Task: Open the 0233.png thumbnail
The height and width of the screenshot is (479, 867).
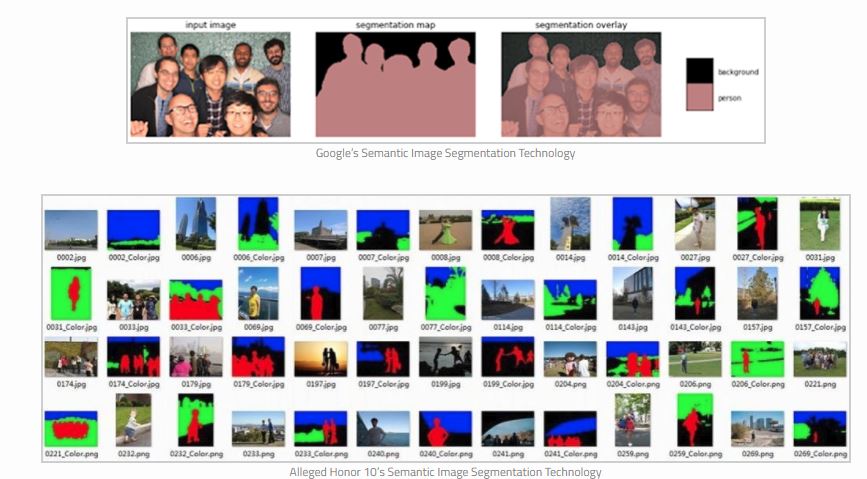Action: [258, 429]
